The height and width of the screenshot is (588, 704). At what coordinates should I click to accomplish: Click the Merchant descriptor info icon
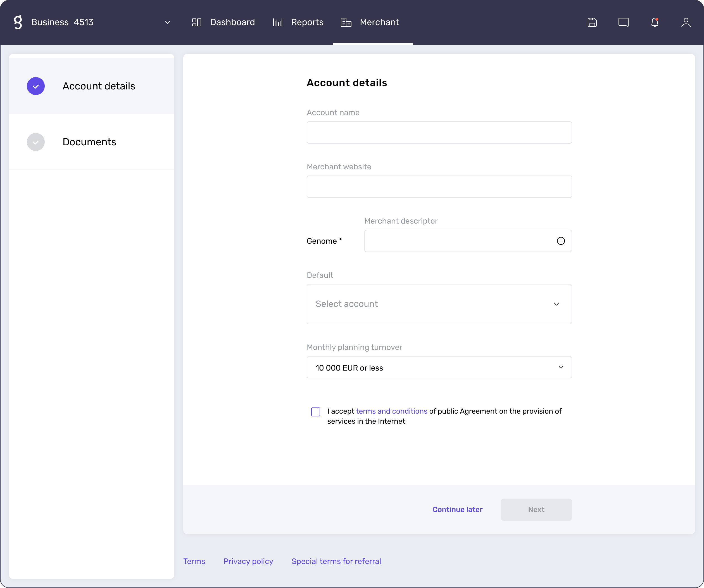point(561,240)
